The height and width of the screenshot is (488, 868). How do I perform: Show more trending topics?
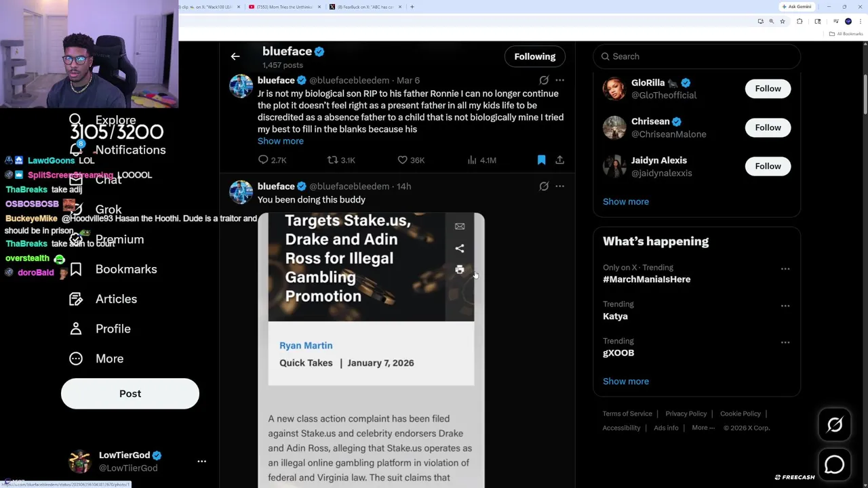[625, 381]
